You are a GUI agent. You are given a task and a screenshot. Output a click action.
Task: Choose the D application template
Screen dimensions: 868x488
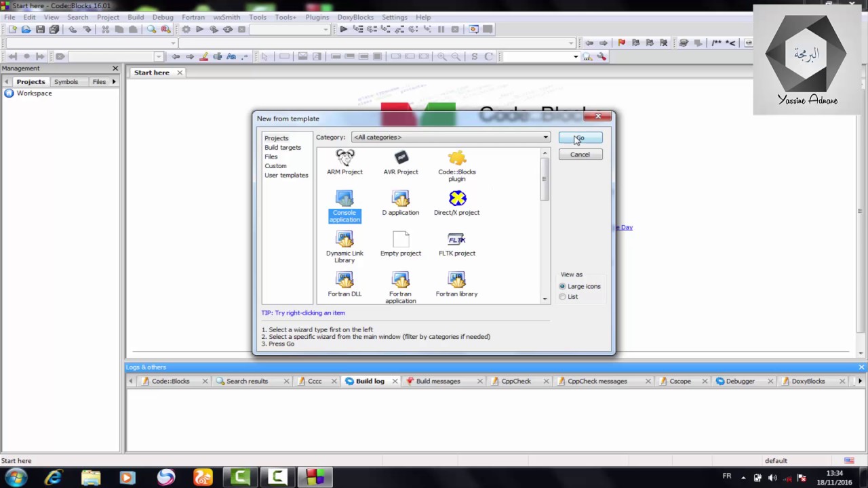(401, 203)
